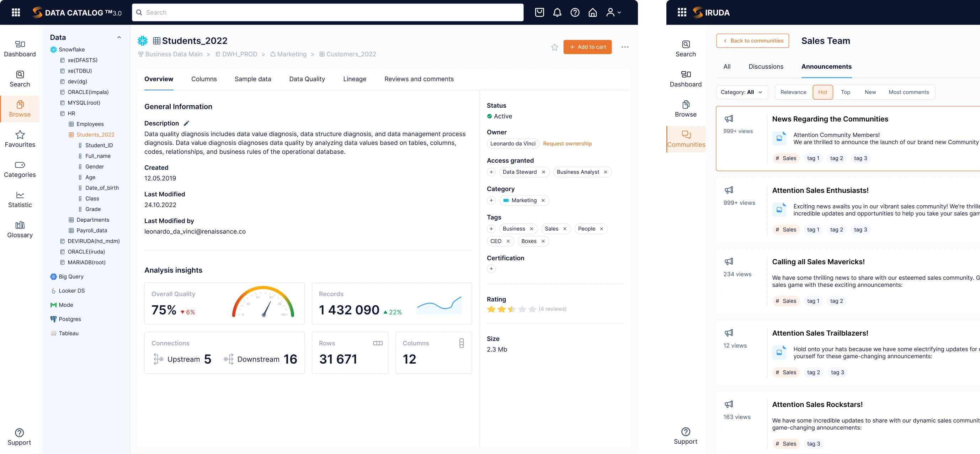
Task: Open the more options ellipsis menu
Action: point(625,47)
